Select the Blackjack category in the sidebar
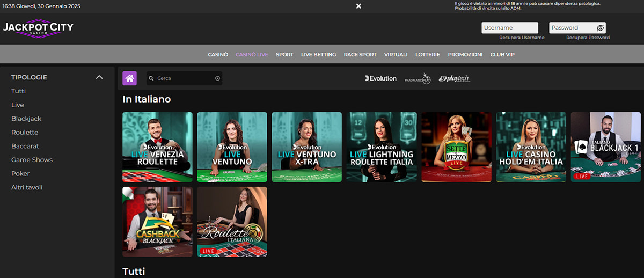644x278 pixels. (26, 119)
